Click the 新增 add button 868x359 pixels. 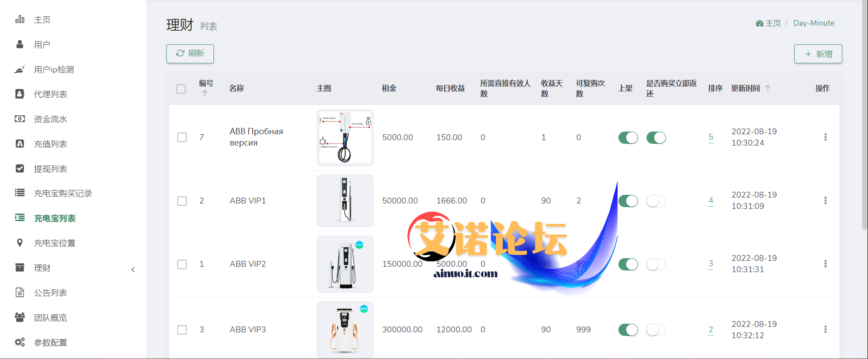(x=818, y=54)
